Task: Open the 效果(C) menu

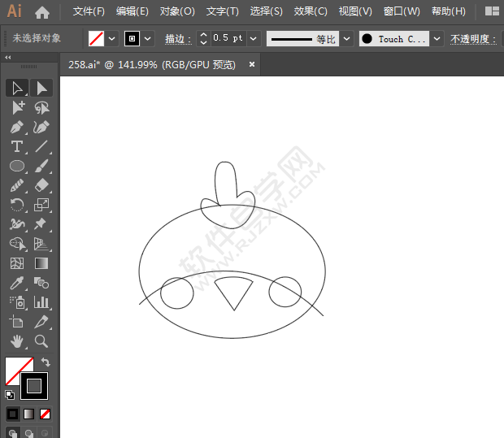Action: tap(311, 11)
